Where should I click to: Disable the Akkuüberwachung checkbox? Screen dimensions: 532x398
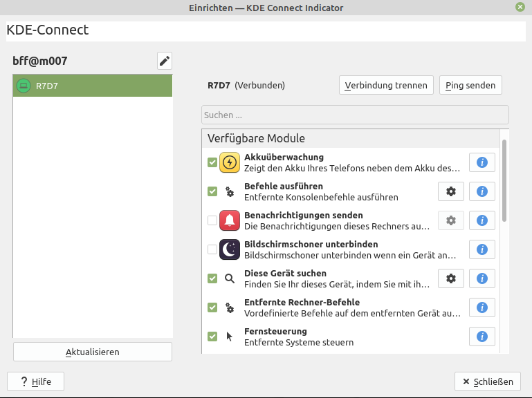tap(212, 162)
